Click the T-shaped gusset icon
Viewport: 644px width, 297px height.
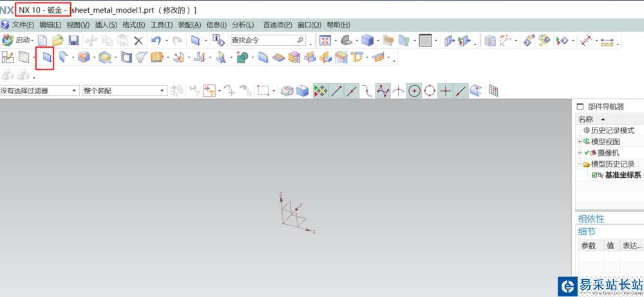pos(358,57)
